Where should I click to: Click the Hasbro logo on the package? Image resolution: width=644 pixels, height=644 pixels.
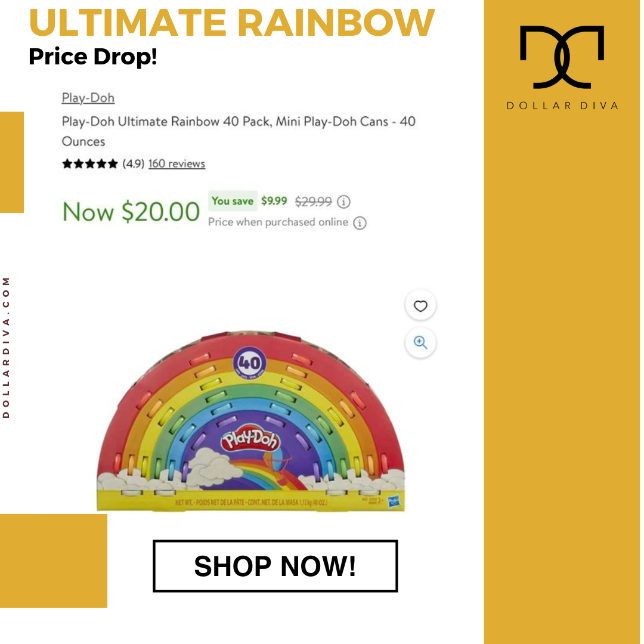(394, 501)
